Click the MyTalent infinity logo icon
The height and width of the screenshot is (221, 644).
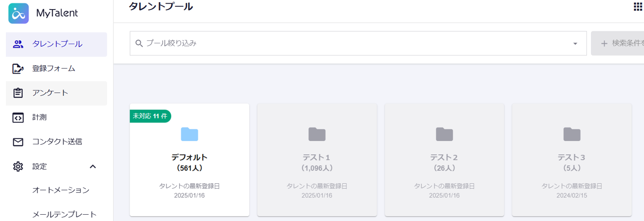click(x=19, y=14)
